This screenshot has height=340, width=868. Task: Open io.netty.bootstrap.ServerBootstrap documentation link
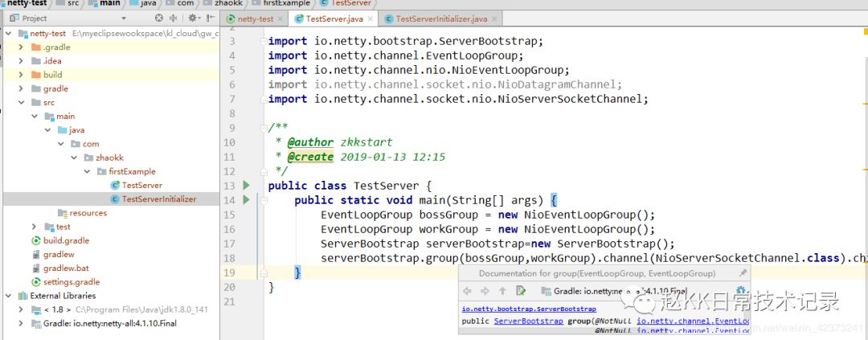point(529,309)
